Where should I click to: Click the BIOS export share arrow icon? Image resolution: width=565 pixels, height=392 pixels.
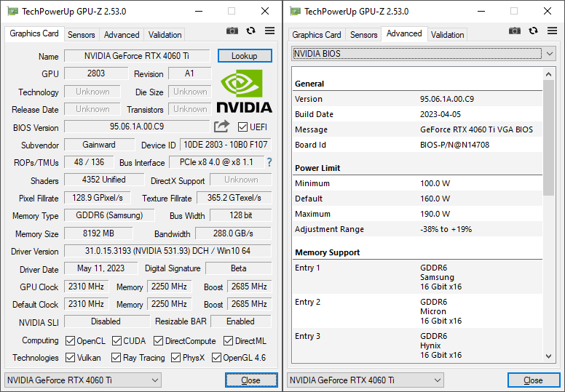(x=221, y=127)
